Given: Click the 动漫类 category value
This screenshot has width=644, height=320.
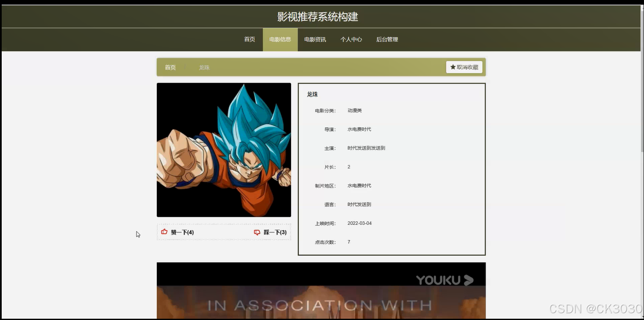Looking at the screenshot, I should tap(355, 110).
